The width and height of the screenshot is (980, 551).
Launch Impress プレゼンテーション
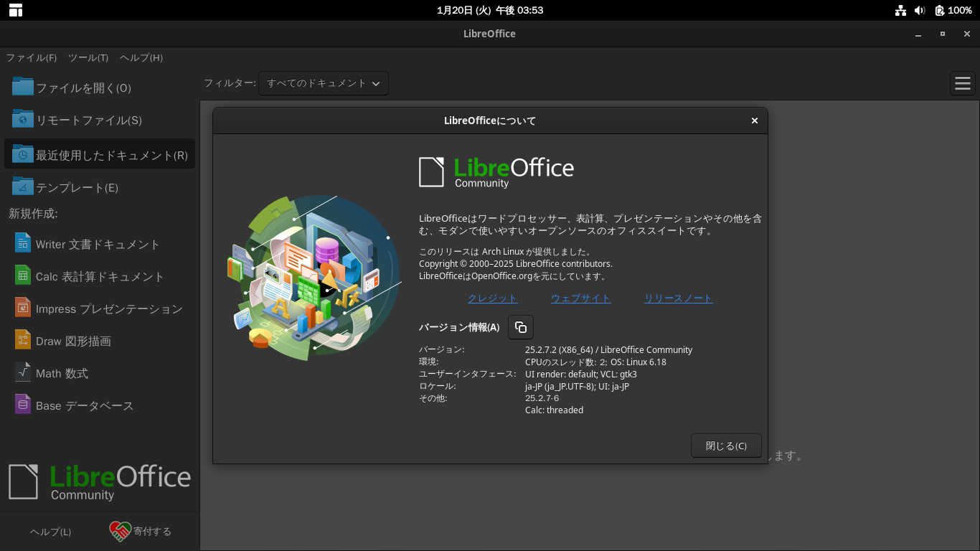[x=99, y=309]
